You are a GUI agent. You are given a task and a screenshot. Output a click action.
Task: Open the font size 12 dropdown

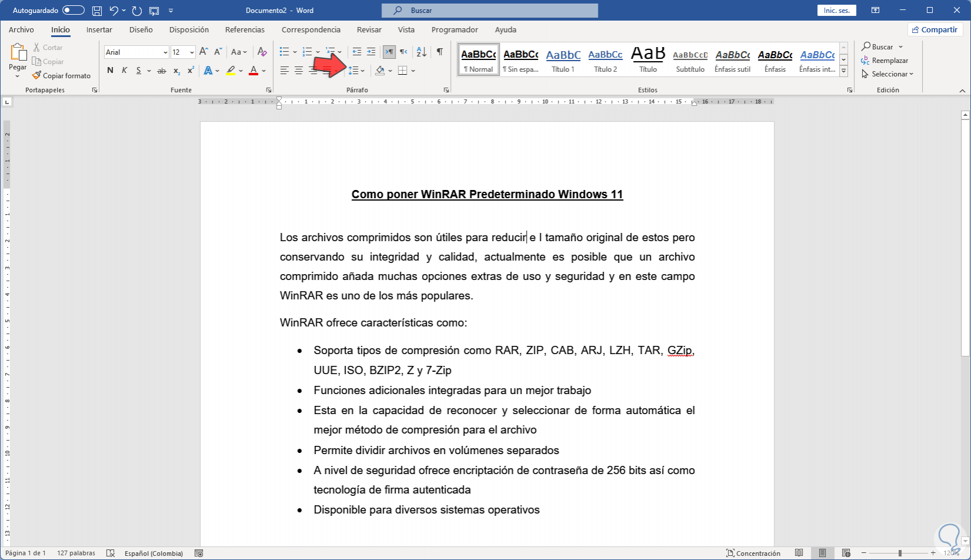(192, 52)
